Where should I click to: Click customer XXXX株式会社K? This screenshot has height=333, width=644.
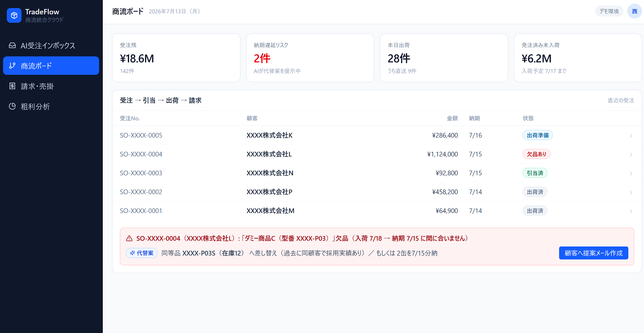[270, 135]
